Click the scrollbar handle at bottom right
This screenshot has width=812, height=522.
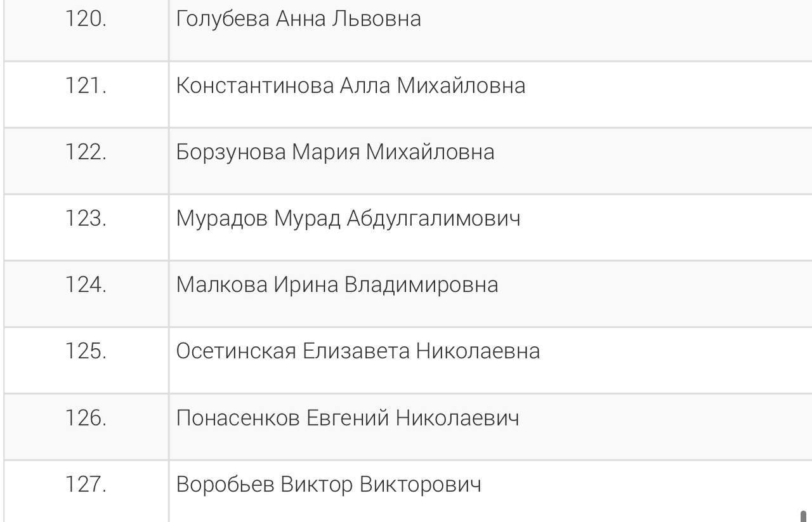click(x=803, y=515)
